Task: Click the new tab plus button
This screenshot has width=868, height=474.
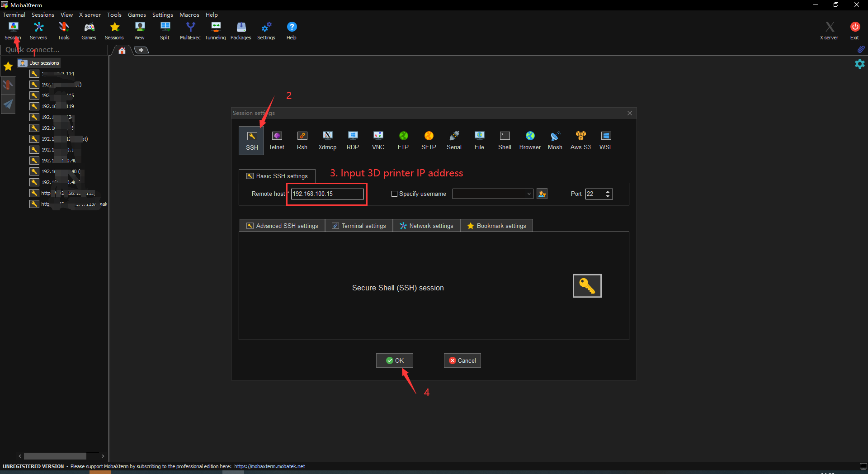Action: [142, 50]
